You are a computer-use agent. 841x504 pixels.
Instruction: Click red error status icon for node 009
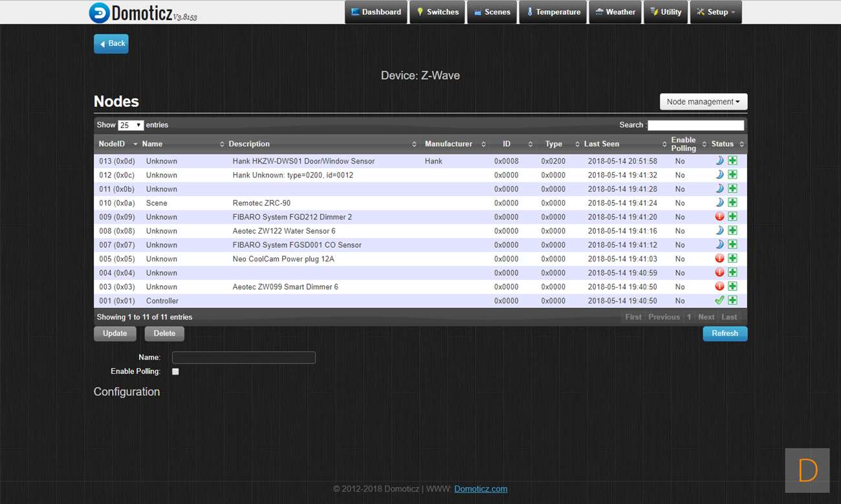(719, 217)
